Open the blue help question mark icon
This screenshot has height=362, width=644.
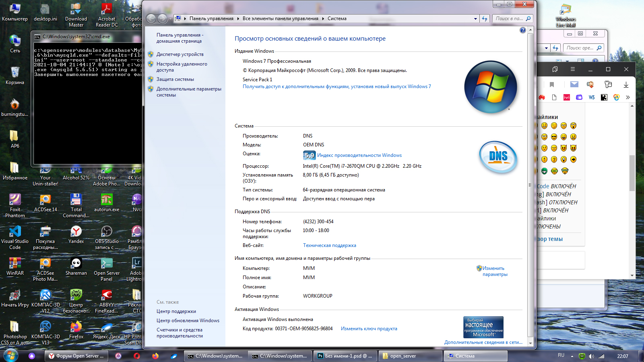click(x=522, y=30)
